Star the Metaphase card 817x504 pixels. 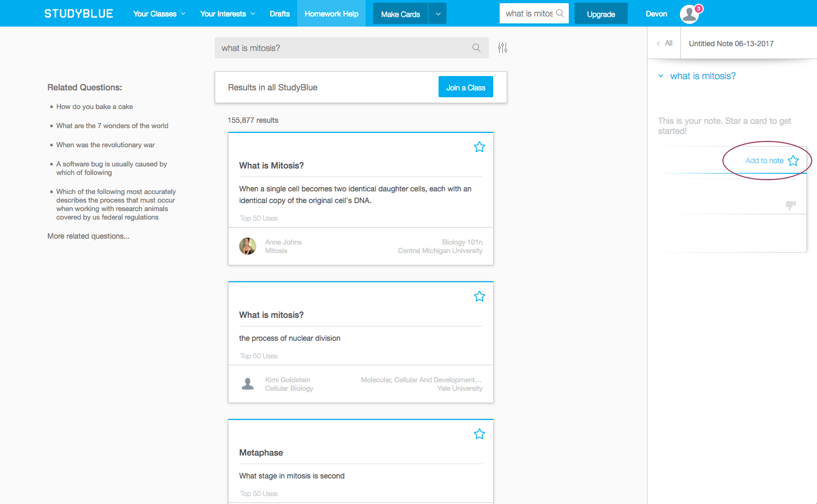point(479,434)
